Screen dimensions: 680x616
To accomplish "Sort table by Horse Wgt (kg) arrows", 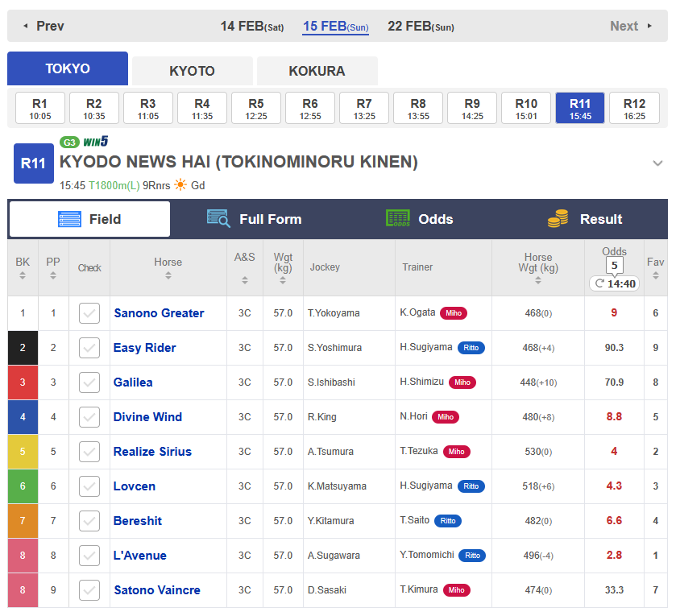I will click(x=538, y=280).
